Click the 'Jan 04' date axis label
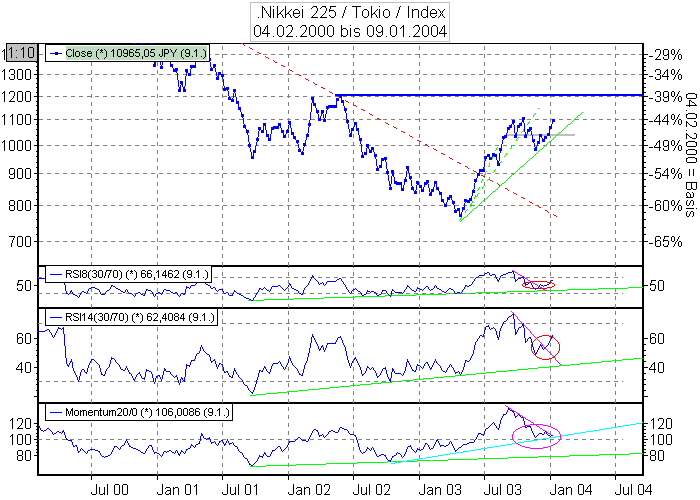This screenshot has height=500, width=700. click(571, 490)
